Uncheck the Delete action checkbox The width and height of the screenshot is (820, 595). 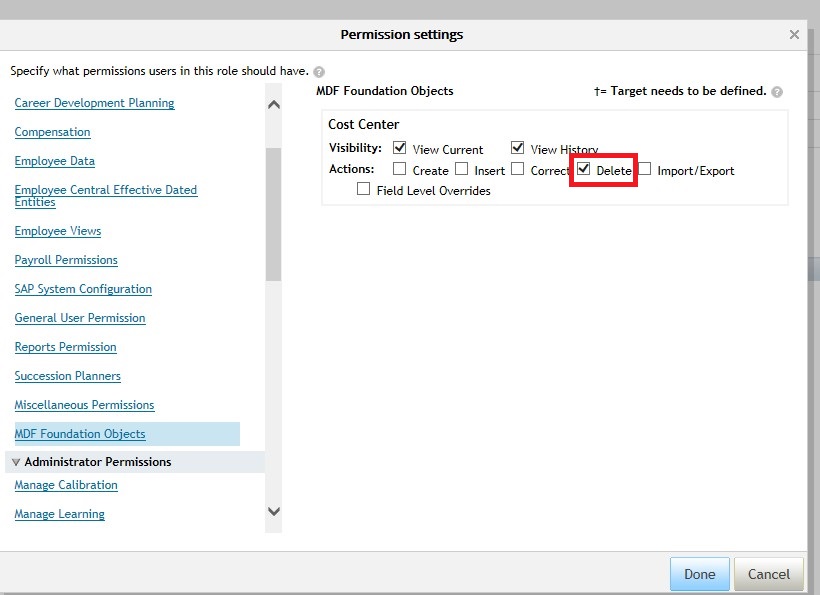[584, 169]
